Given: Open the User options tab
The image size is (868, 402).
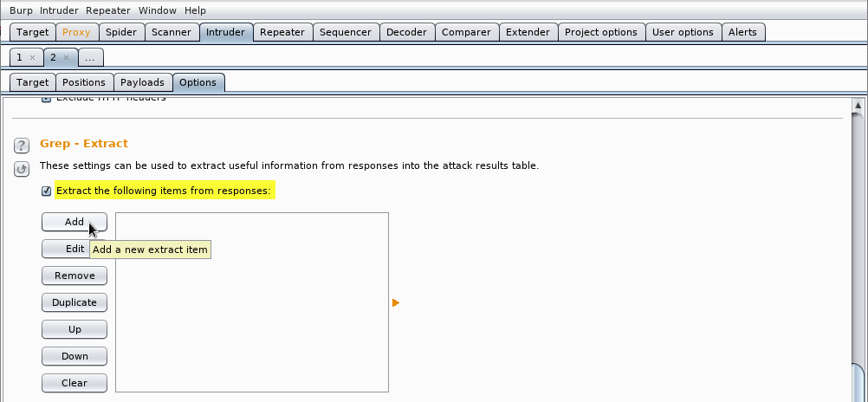Looking at the screenshot, I should pos(683,32).
